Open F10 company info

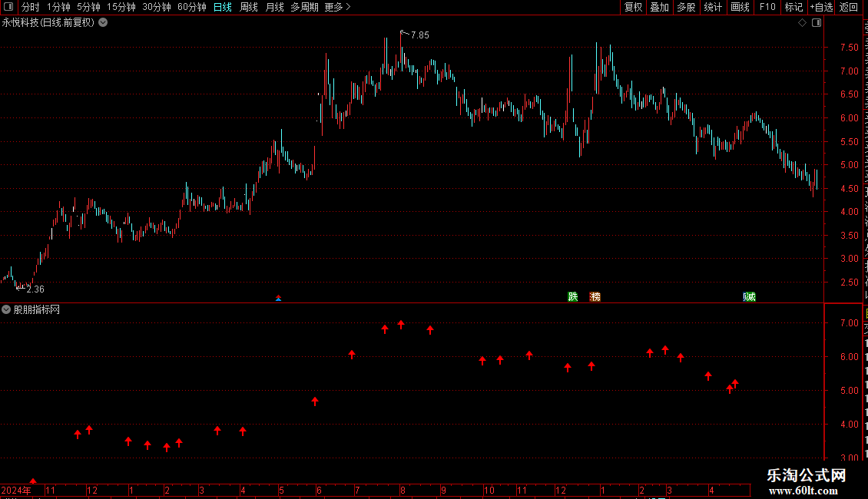pyautogui.click(x=767, y=7)
